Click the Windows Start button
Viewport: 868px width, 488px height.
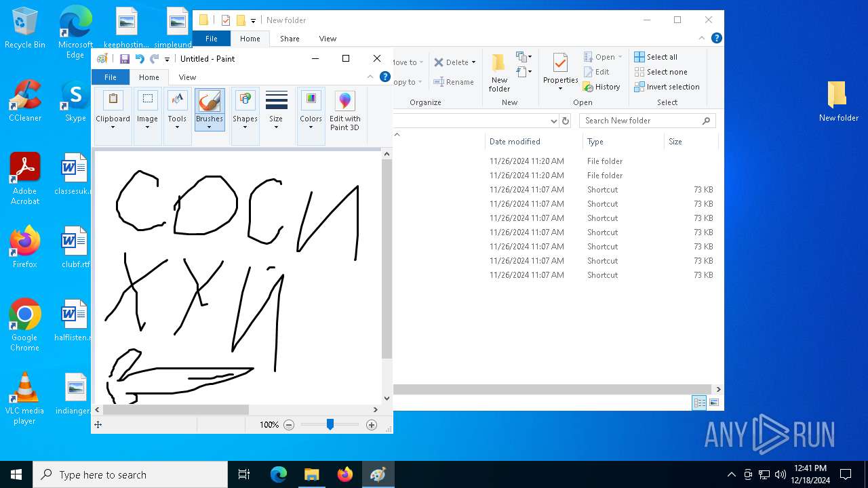point(16,474)
